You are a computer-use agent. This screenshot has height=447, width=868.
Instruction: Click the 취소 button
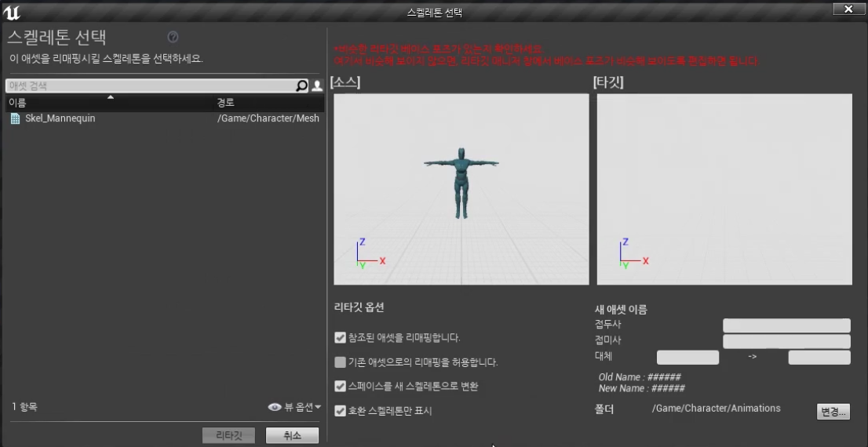[292, 435]
